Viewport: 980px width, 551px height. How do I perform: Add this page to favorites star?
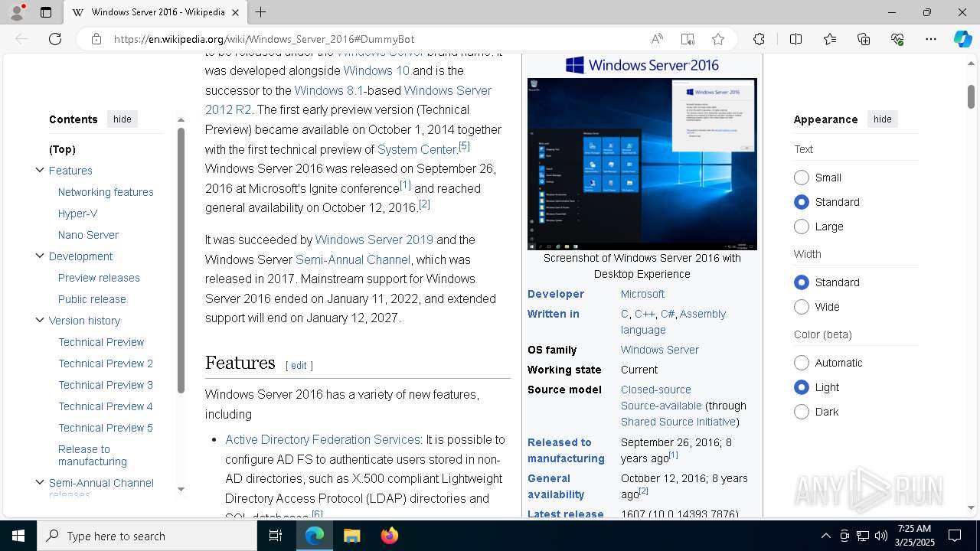[718, 39]
